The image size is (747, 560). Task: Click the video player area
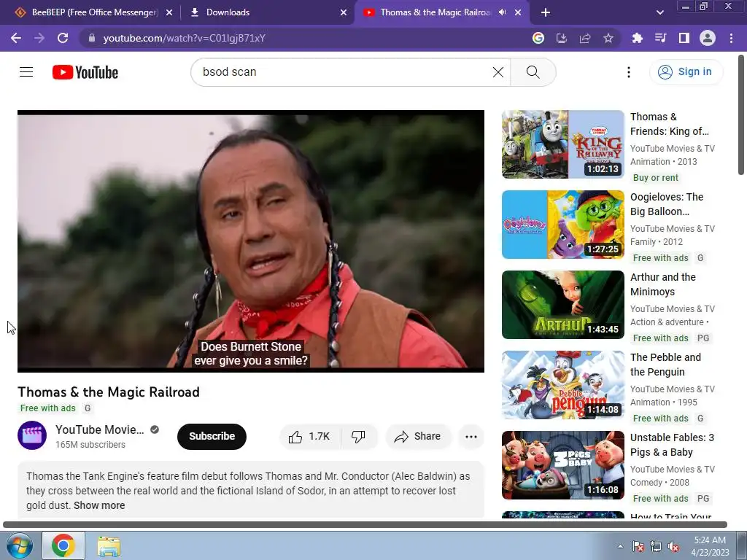click(251, 241)
